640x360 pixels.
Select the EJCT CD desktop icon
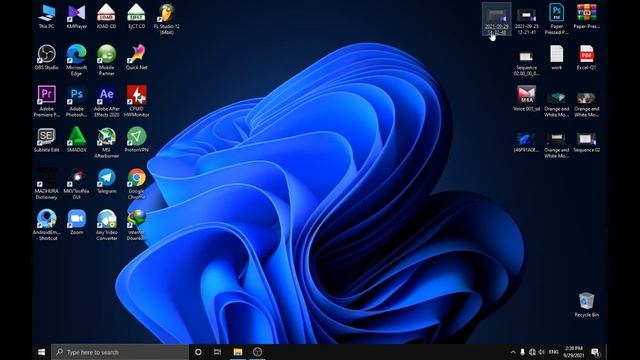pos(136,17)
